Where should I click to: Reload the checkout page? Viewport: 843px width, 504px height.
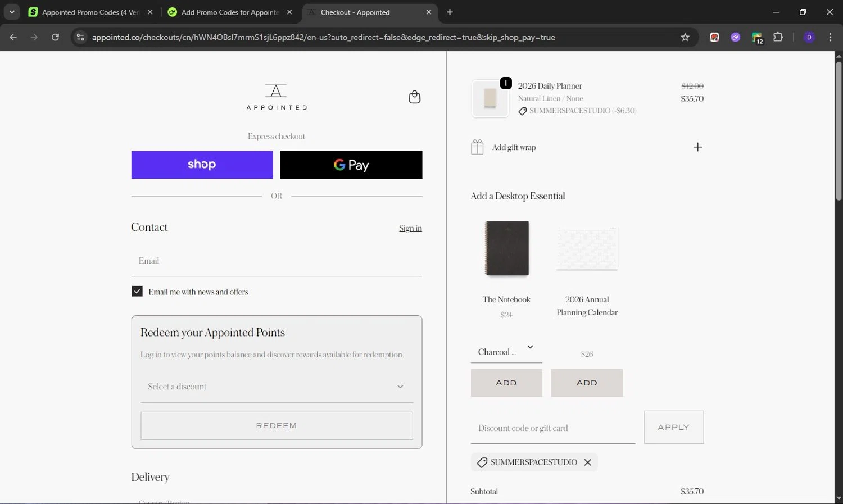click(x=55, y=37)
